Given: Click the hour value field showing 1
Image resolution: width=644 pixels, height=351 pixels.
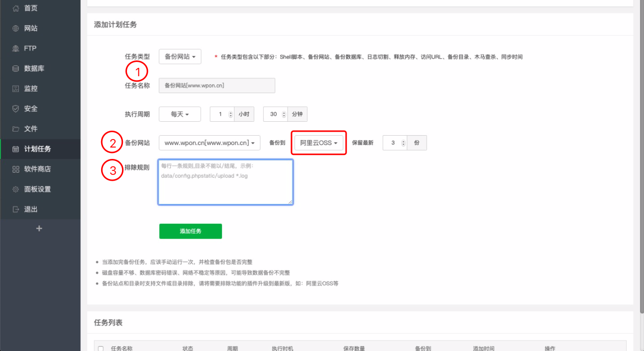Looking at the screenshot, I should pos(222,114).
